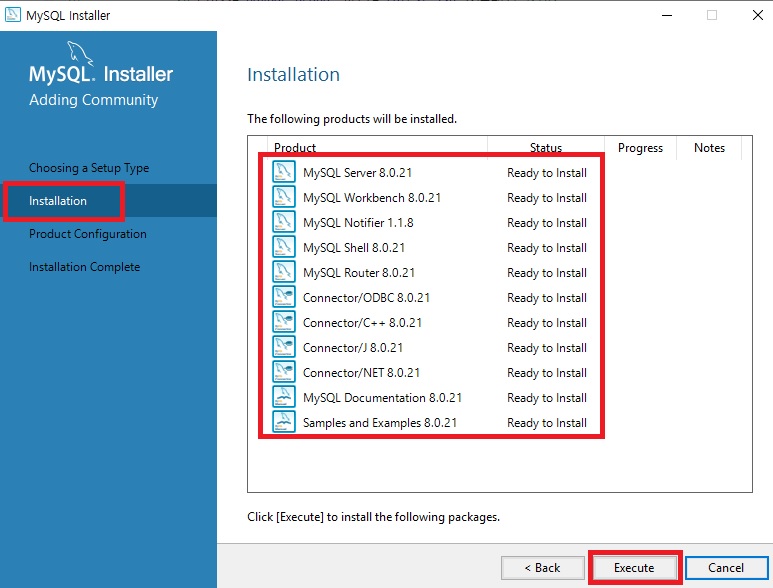Click the MySQL dolphin logo in sidebar

point(80,53)
